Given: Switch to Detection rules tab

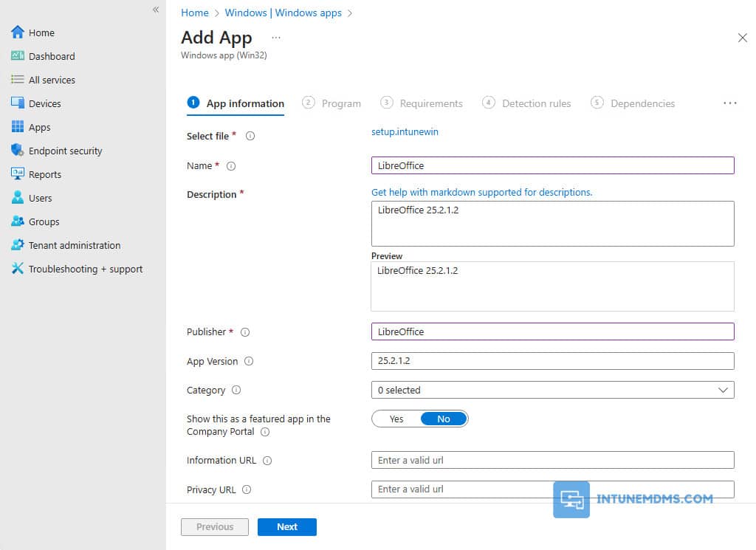Looking at the screenshot, I should tap(526, 103).
